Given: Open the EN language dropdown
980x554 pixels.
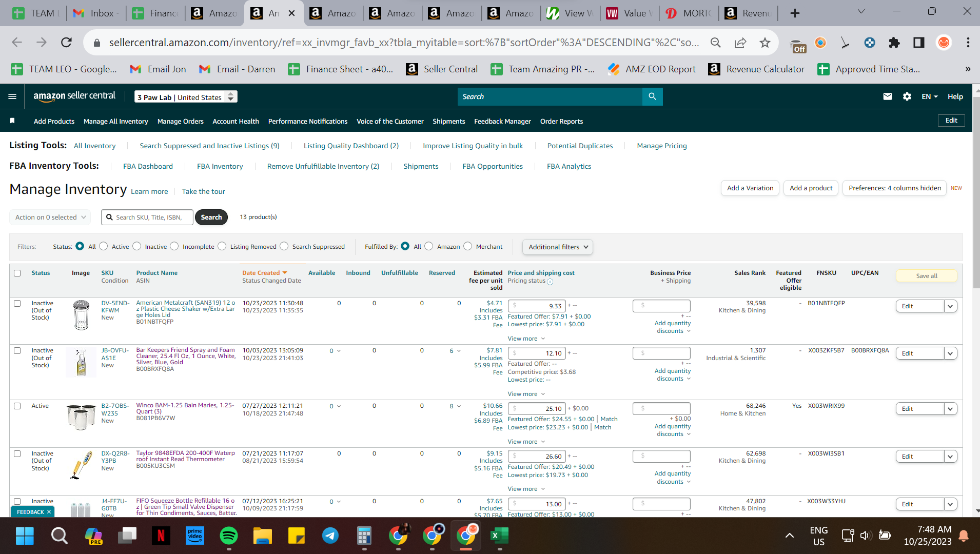Looking at the screenshot, I should click(x=930, y=96).
